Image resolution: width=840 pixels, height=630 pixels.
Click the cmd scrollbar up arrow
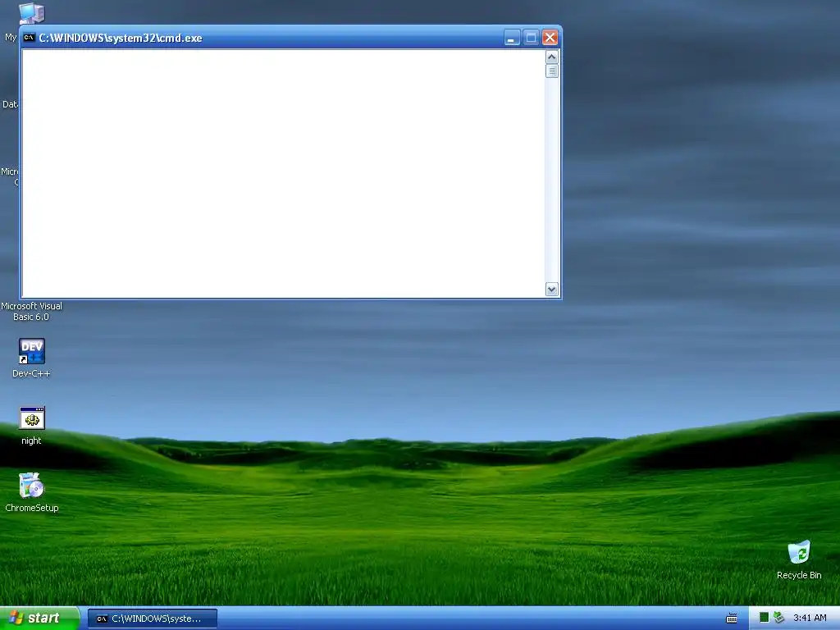tap(552, 57)
